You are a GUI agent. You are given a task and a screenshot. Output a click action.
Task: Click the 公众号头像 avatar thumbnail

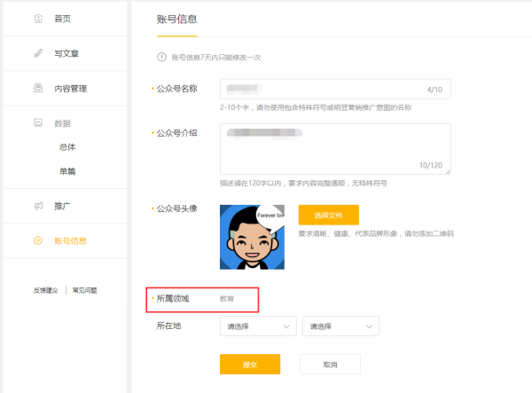pos(252,237)
